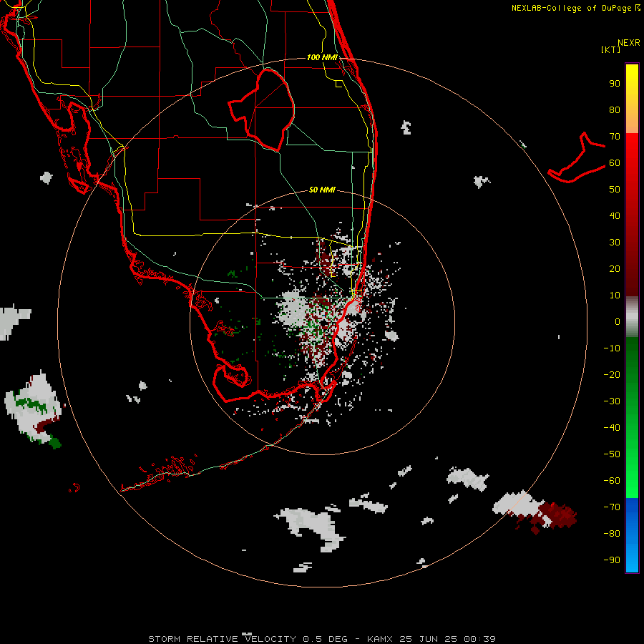Select the -70 value on velocity scale
The height and width of the screenshot is (644, 644).
point(612,507)
